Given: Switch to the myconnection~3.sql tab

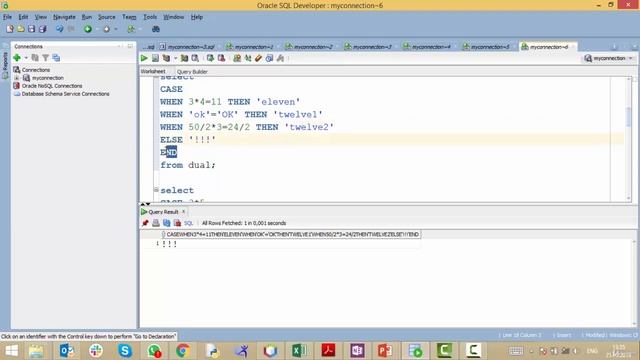Looking at the screenshot, I should click(x=190, y=47).
